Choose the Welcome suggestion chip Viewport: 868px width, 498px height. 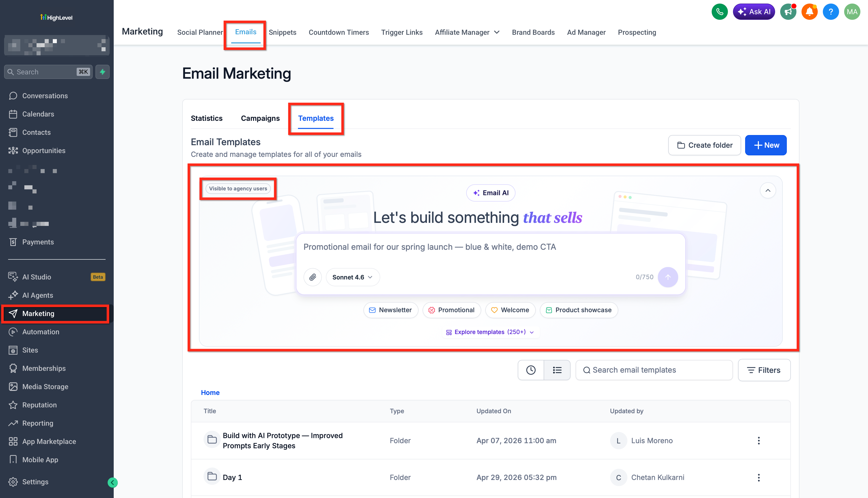(510, 310)
